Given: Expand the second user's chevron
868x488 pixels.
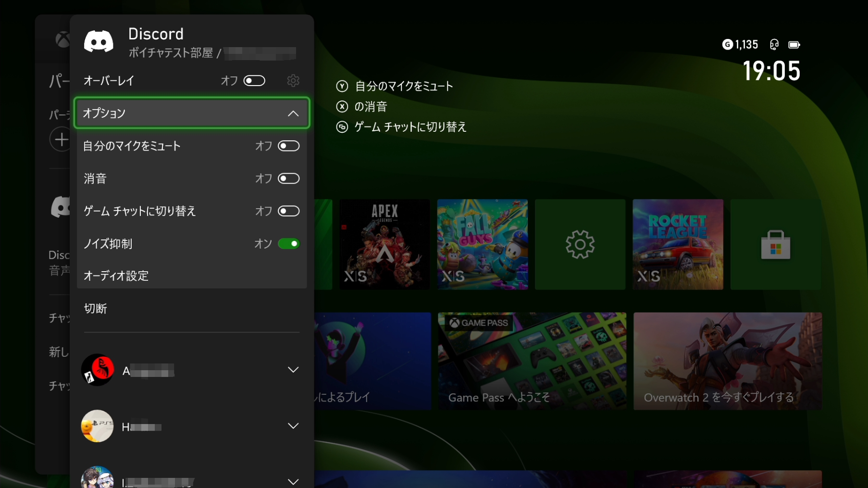Looking at the screenshot, I should (293, 425).
